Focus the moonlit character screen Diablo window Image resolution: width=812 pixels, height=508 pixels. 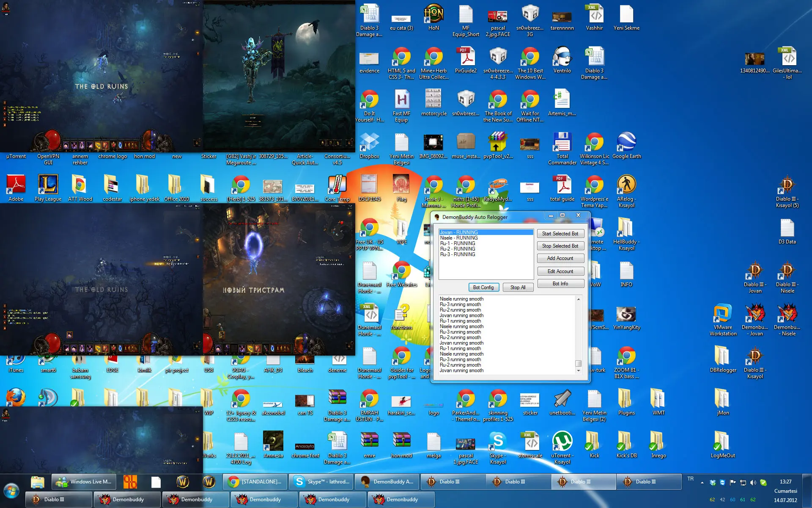tap(279, 76)
